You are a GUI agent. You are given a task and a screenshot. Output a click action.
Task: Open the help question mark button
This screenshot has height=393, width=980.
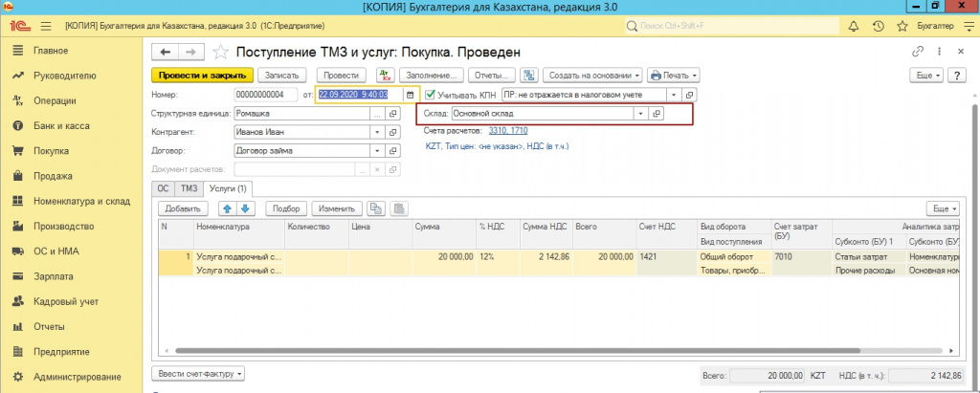pos(957,75)
